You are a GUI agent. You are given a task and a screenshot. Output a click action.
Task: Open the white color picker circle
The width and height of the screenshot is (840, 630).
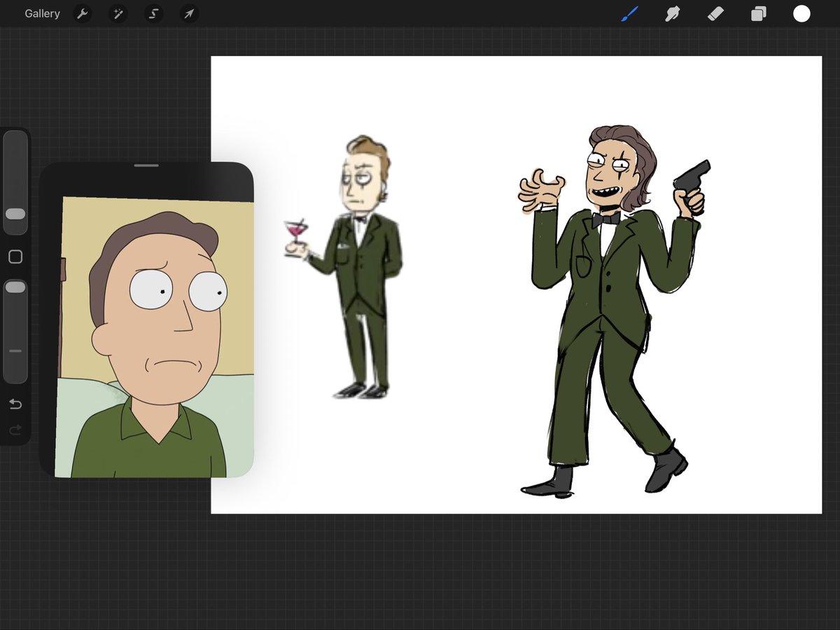pos(801,14)
